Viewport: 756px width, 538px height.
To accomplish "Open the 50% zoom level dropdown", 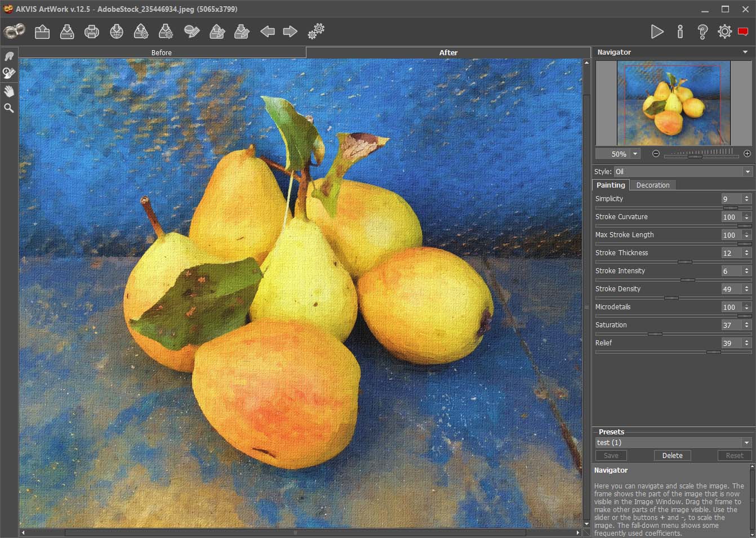I will (635, 154).
